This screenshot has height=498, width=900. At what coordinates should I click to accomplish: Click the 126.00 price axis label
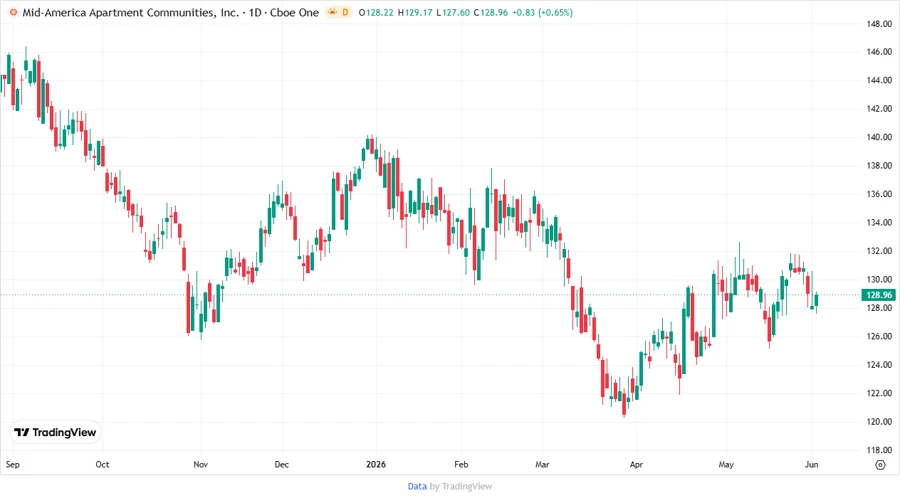coord(879,336)
